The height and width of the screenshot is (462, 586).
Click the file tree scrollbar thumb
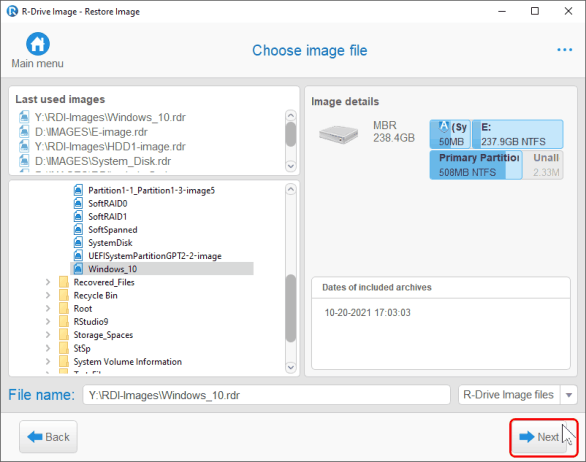pyautogui.click(x=291, y=308)
